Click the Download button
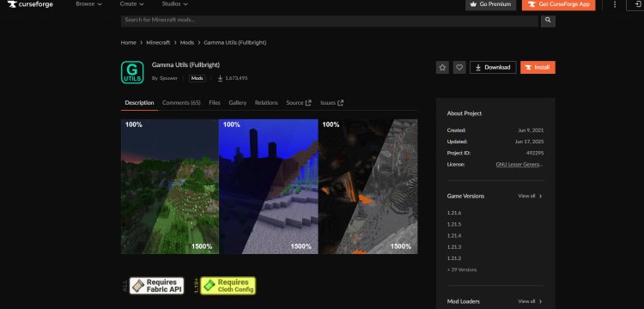The width and height of the screenshot is (644, 309). 493,67
